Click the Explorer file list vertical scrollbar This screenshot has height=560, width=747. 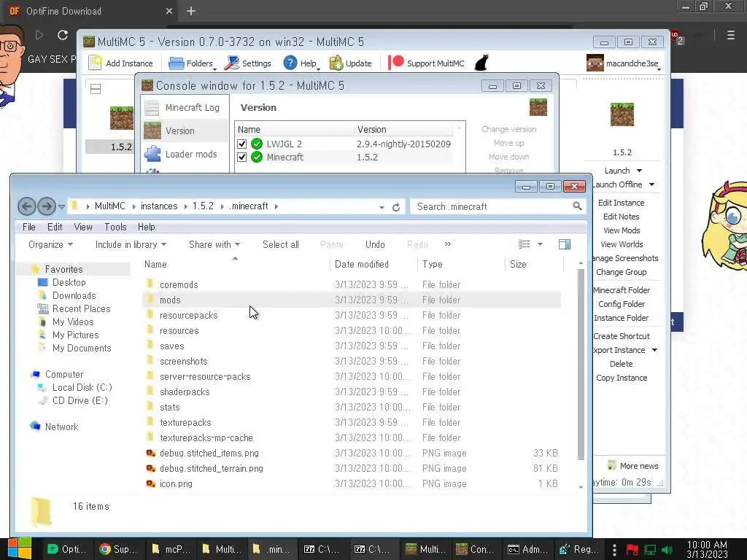tap(581, 365)
